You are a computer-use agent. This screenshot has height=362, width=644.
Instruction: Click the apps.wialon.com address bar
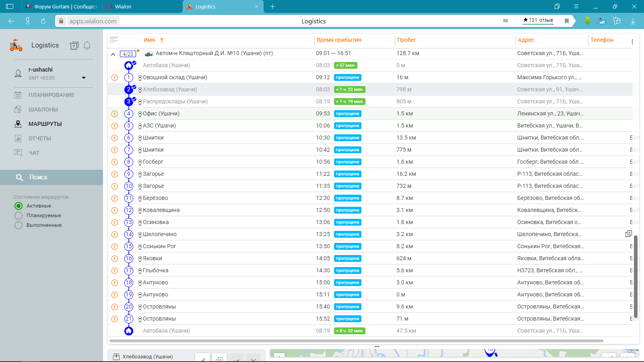coord(93,21)
